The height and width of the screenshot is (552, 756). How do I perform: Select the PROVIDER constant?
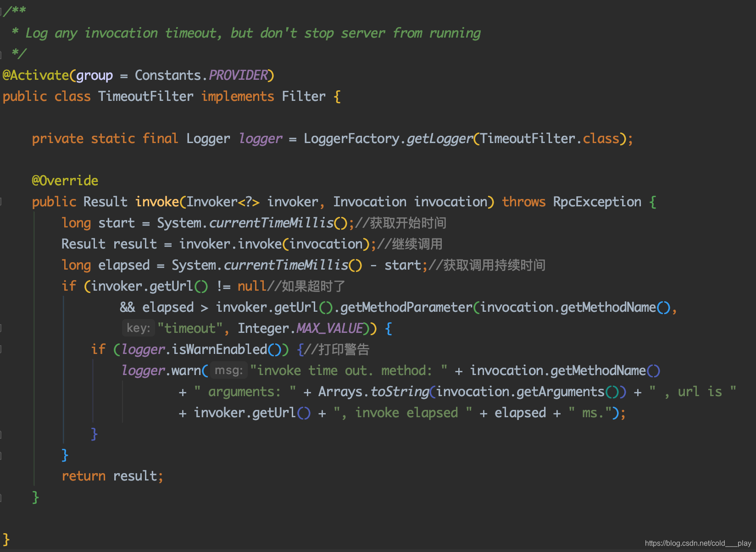(238, 75)
